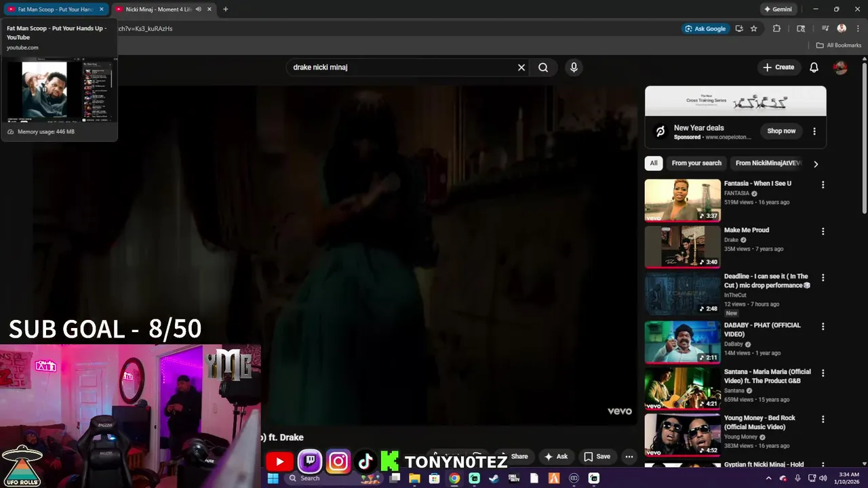
Task: Close the Nicki Minaj tab
Action: [x=210, y=9]
